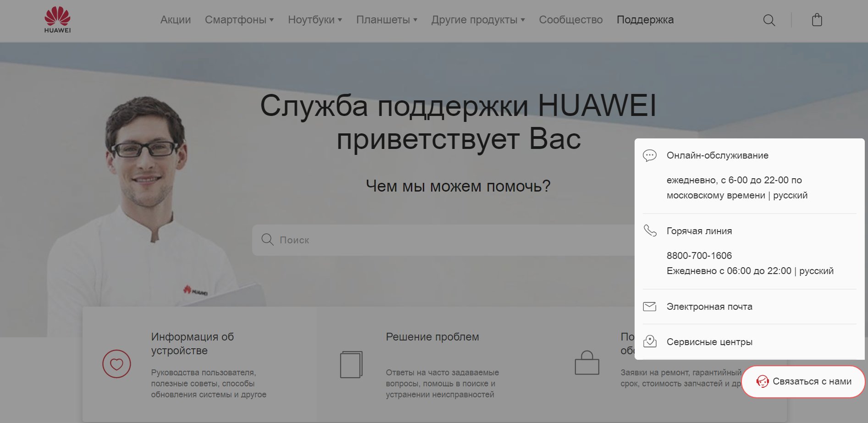Open Сервисные центры option
The height and width of the screenshot is (423, 868).
pos(709,342)
